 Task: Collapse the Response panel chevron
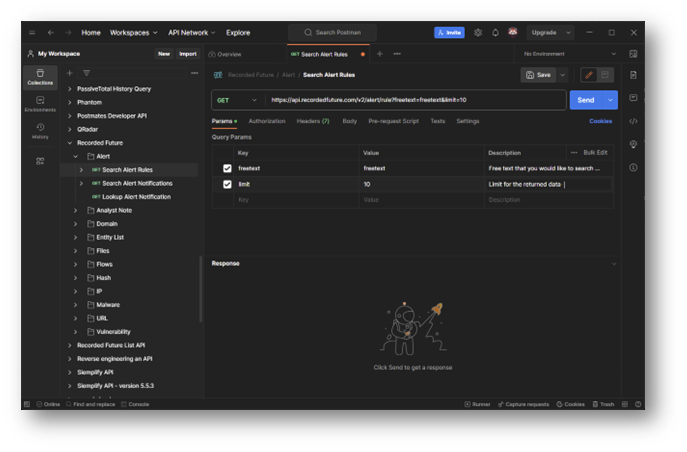tap(614, 264)
